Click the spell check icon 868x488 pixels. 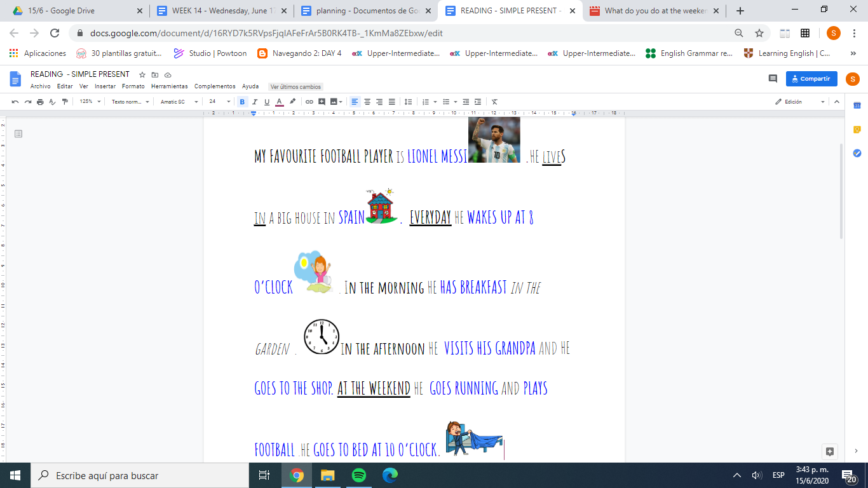(x=52, y=102)
